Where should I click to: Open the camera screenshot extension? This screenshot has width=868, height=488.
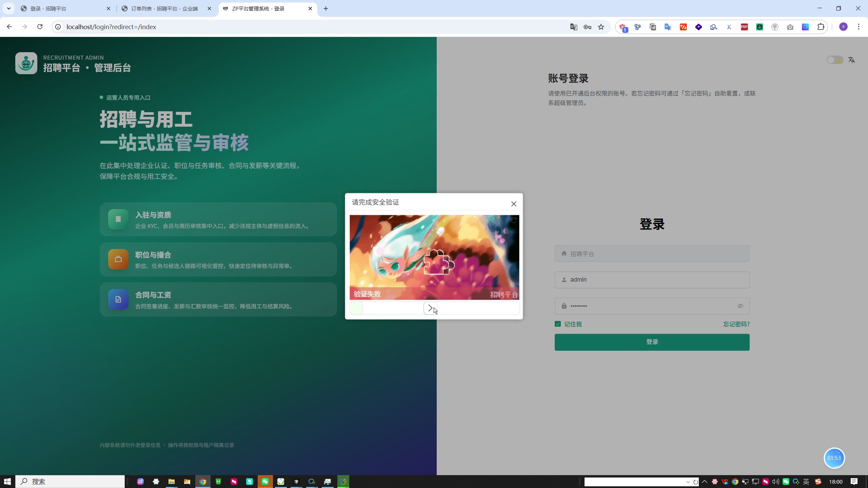pos(790,27)
